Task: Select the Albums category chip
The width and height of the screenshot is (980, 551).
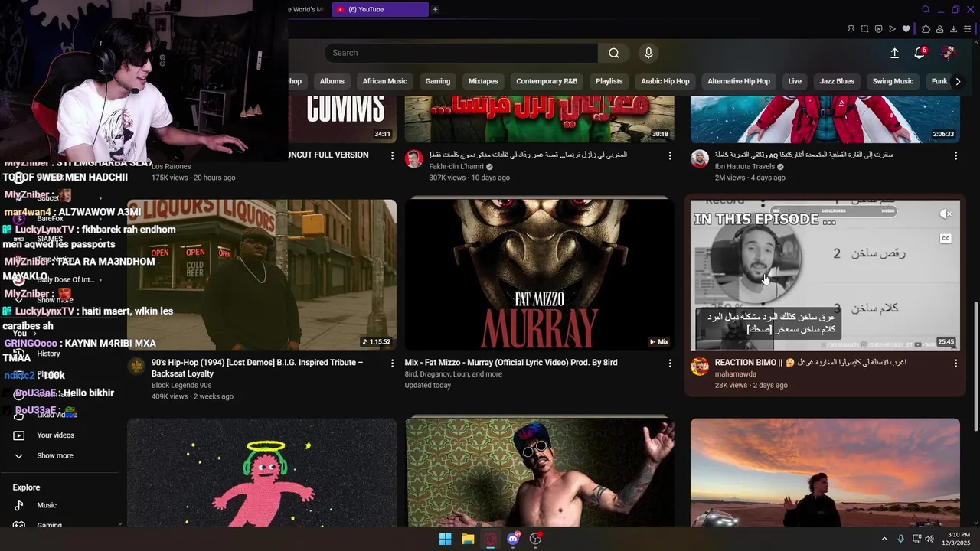Action: point(332,81)
